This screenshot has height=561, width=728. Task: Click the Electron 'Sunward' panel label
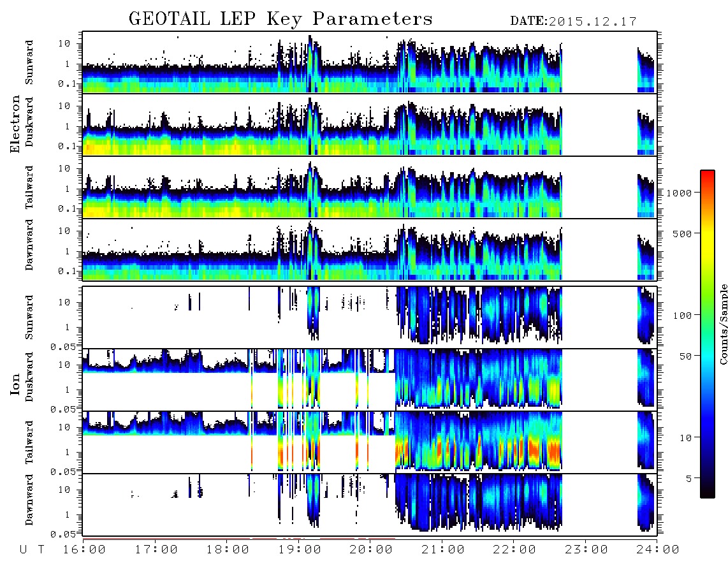[x=29, y=62]
